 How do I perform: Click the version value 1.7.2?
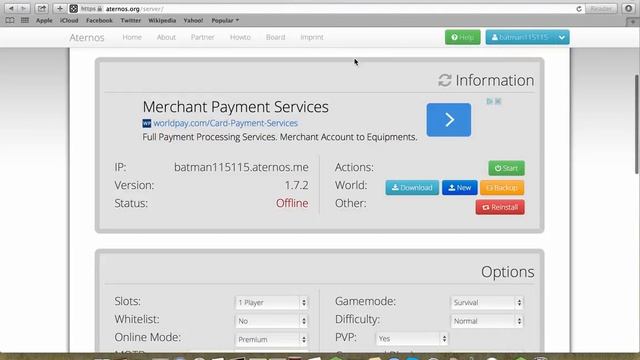[x=296, y=185]
